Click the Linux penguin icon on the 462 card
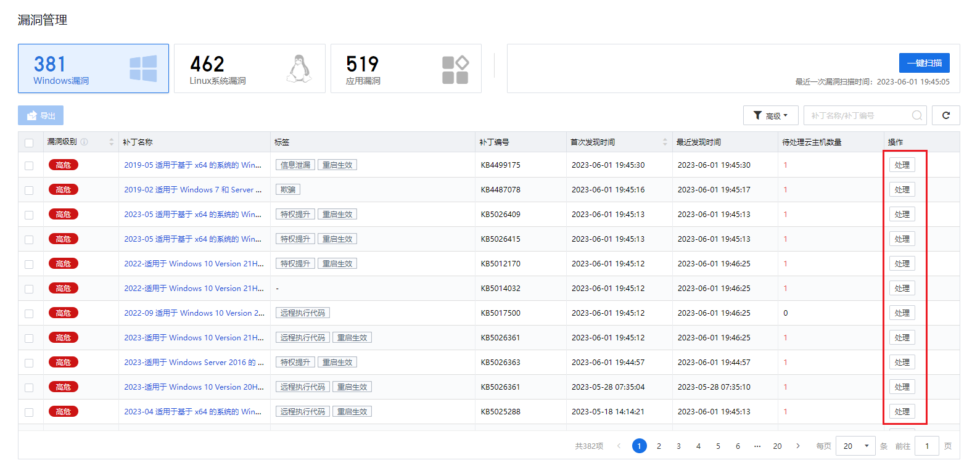The height and width of the screenshot is (476, 980). point(299,68)
